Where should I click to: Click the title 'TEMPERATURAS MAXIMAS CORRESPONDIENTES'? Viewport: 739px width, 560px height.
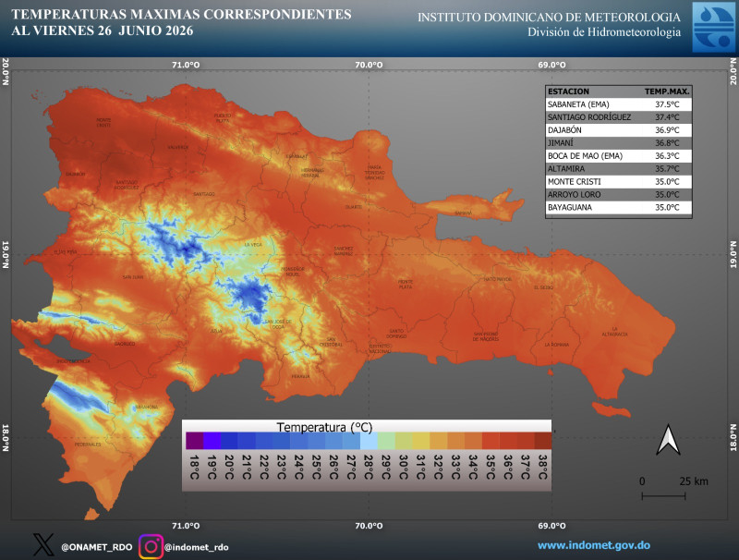(x=181, y=14)
